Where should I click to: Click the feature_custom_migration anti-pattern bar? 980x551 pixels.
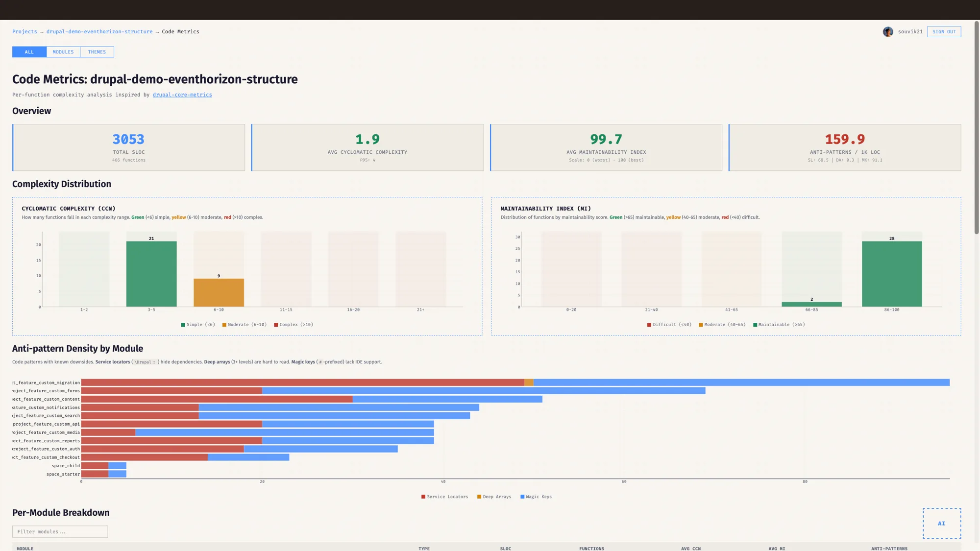tap(515, 383)
